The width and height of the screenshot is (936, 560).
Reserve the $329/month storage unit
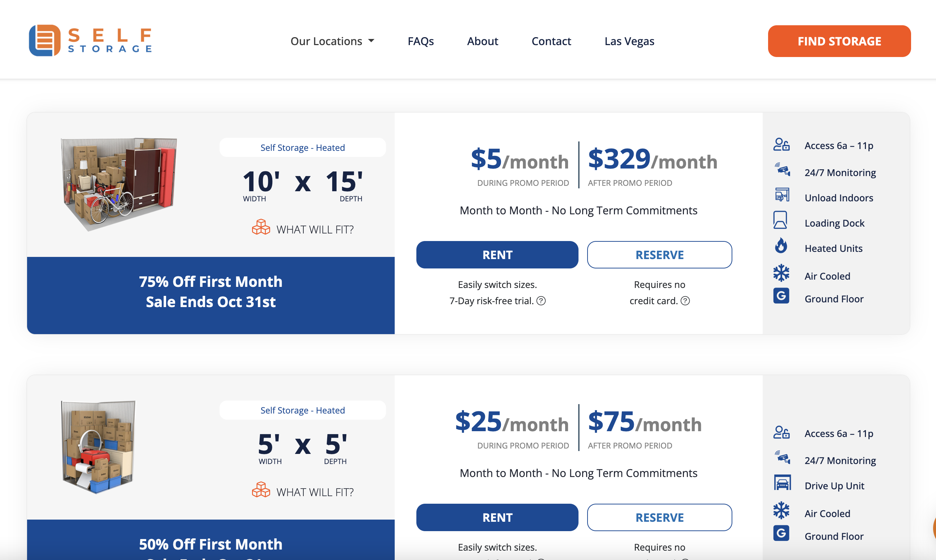point(659,255)
